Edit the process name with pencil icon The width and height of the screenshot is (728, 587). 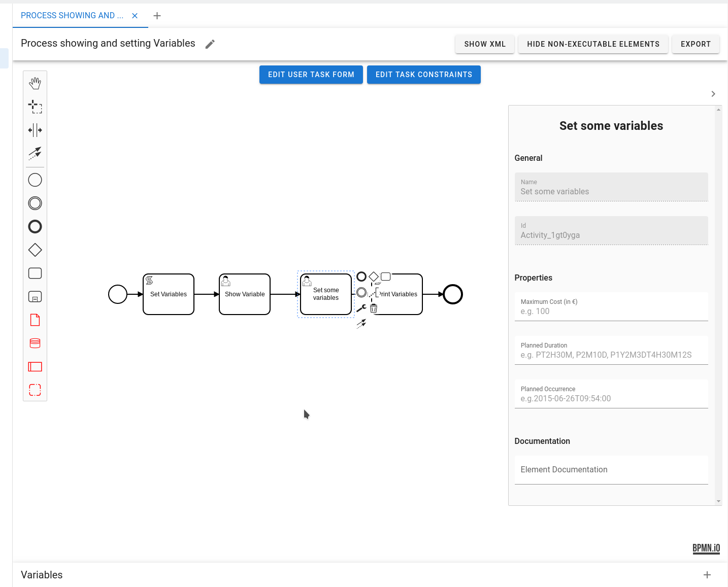(x=210, y=44)
